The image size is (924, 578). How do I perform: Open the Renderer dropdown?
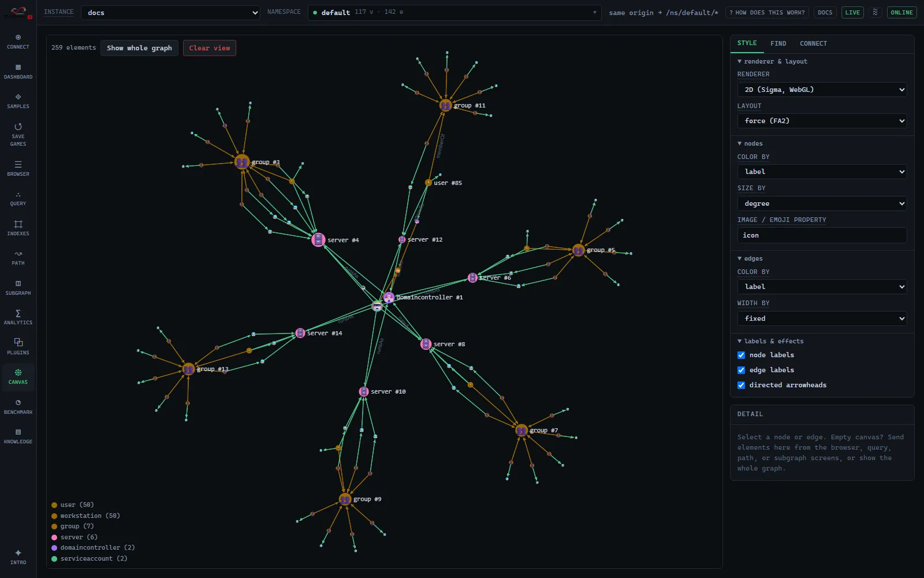tap(822, 90)
